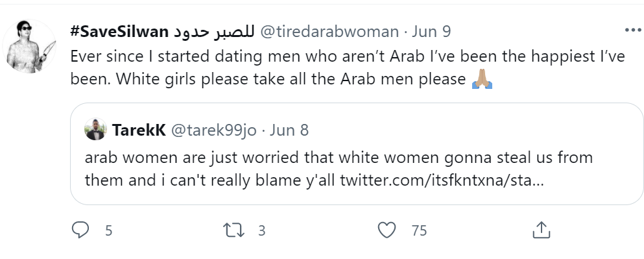Click the retweet arrows icon
Screen dimensions: 644x259
click(233, 230)
